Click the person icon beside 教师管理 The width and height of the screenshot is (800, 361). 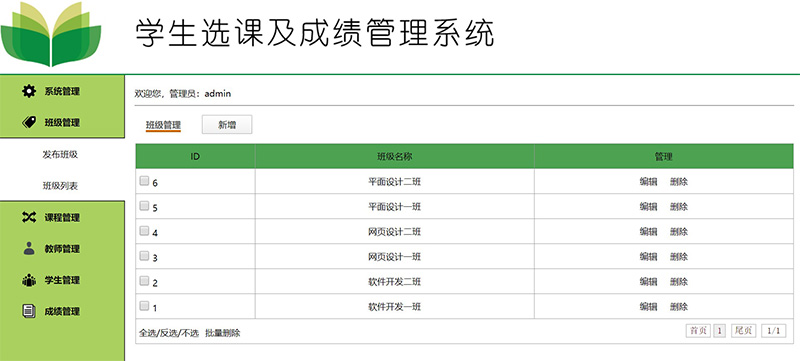(x=29, y=248)
